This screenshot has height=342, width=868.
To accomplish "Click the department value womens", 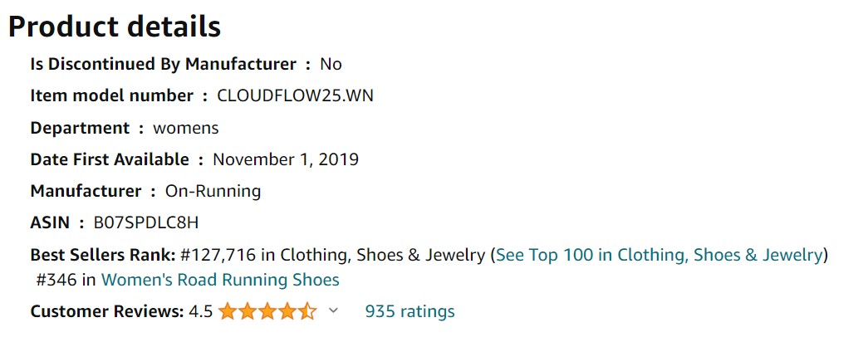I will pos(186,128).
